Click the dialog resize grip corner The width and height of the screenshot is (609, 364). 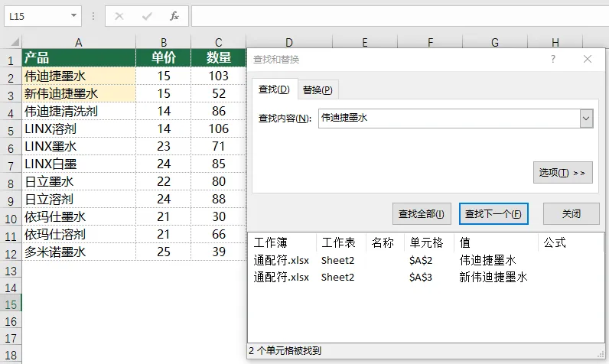602,353
